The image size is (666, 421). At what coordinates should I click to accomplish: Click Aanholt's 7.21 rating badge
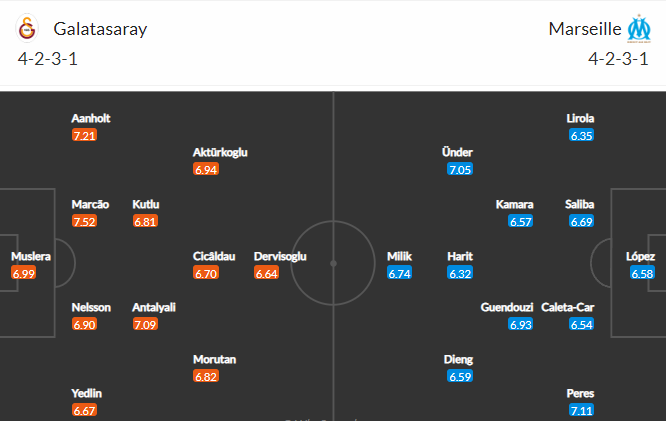pyautogui.click(x=84, y=136)
